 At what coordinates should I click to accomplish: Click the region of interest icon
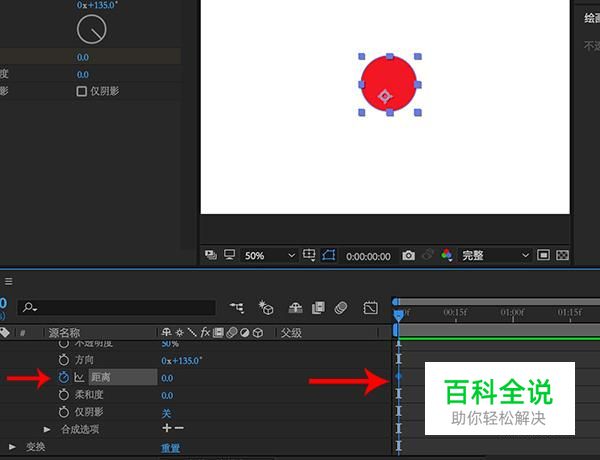click(x=543, y=255)
